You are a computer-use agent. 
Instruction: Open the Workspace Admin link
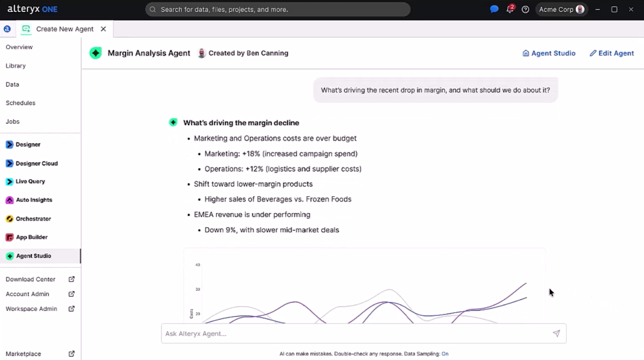point(31,309)
